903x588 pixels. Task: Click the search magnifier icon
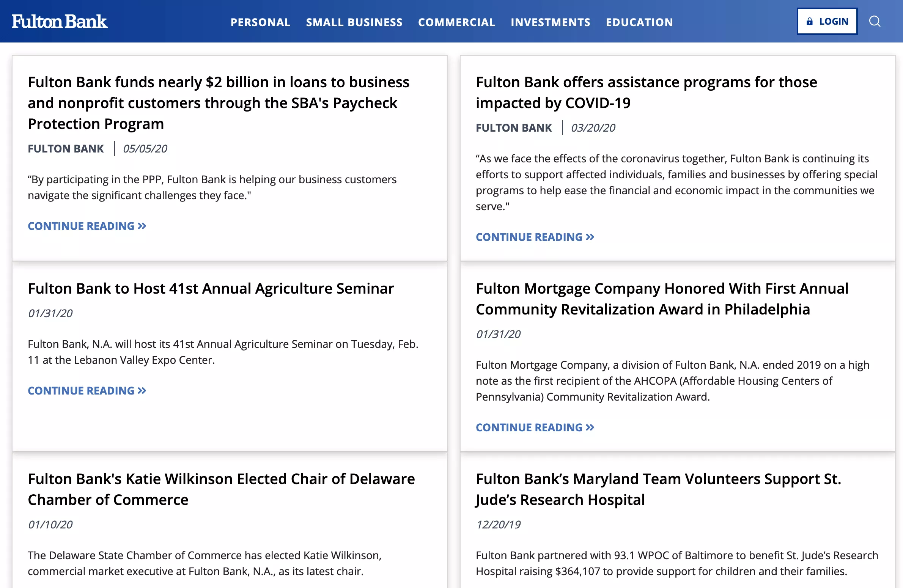875,21
